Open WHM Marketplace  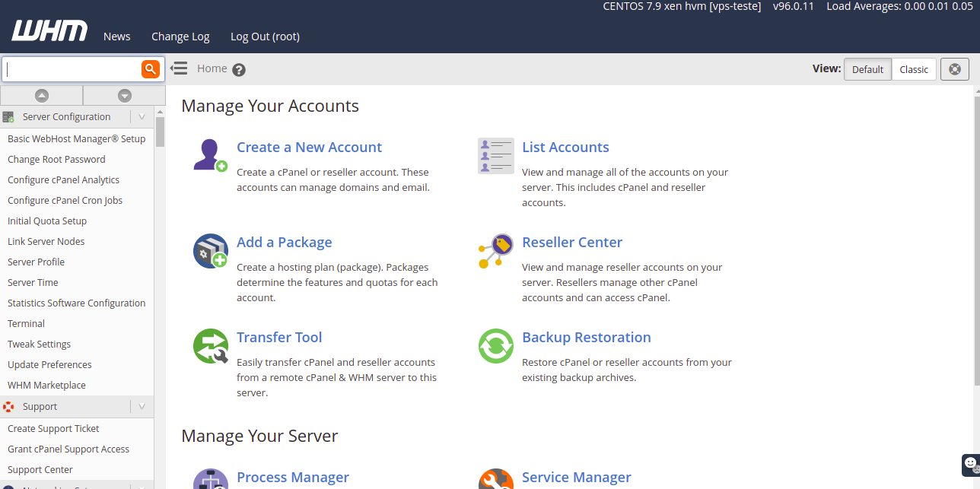tap(46, 386)
